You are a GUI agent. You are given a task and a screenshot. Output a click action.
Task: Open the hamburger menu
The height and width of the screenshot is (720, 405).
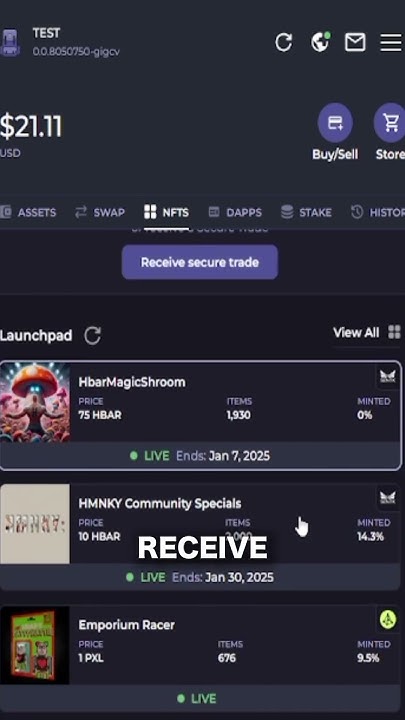(x=391, y=43)
